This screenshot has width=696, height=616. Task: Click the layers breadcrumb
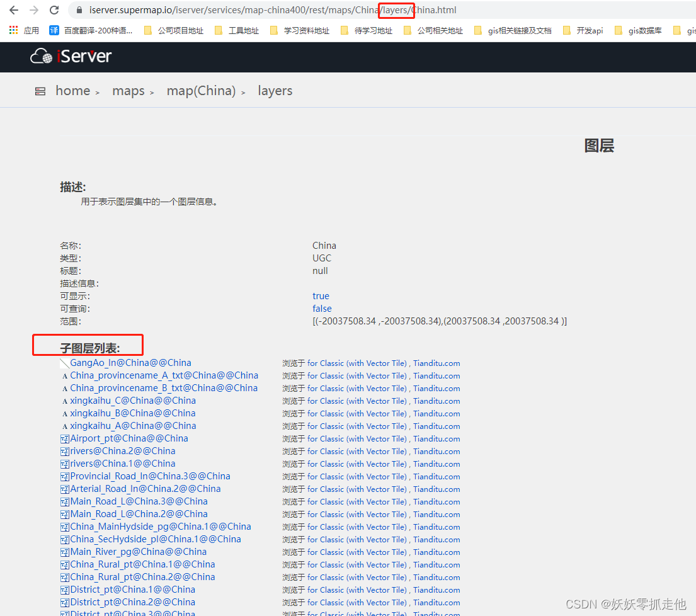275,91
